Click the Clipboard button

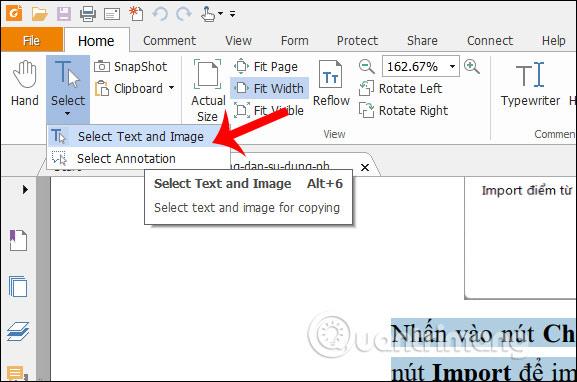[129, 89]
